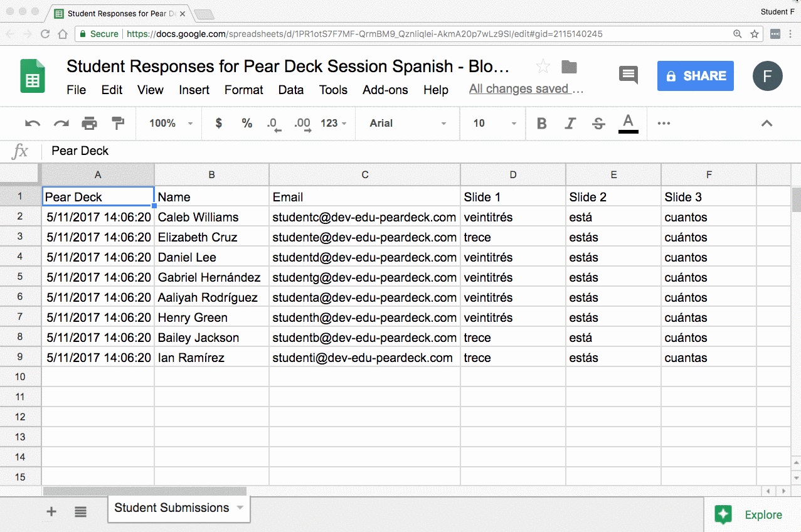Open the Arial font dropdown
The height and width of the screenshot is (532, 801).
click(x=408, y=124)
